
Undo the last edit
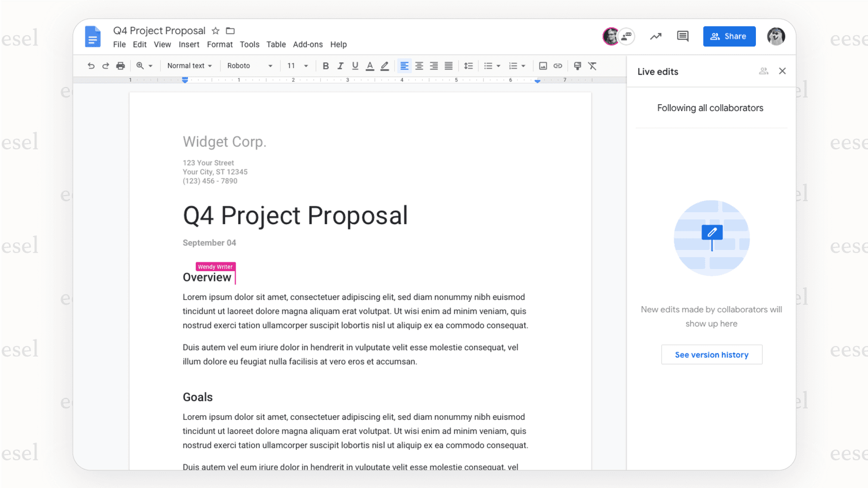(91, 66)
